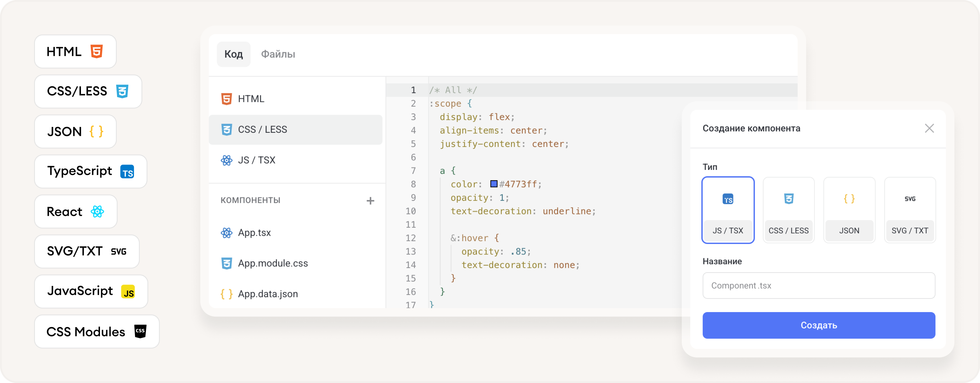980x383 pixels.
Task: Click the curly braces icon in the JSON badge
Action: [96, 131]
